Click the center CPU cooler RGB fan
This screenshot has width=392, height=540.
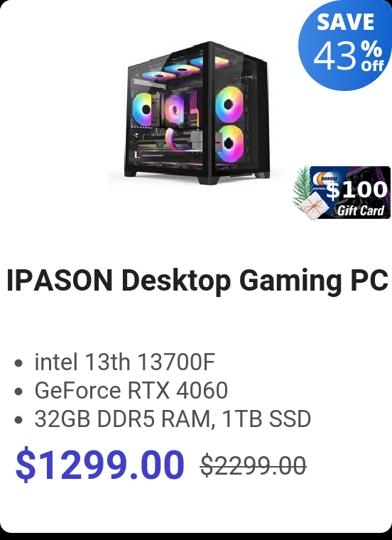(x=175, y=110)
